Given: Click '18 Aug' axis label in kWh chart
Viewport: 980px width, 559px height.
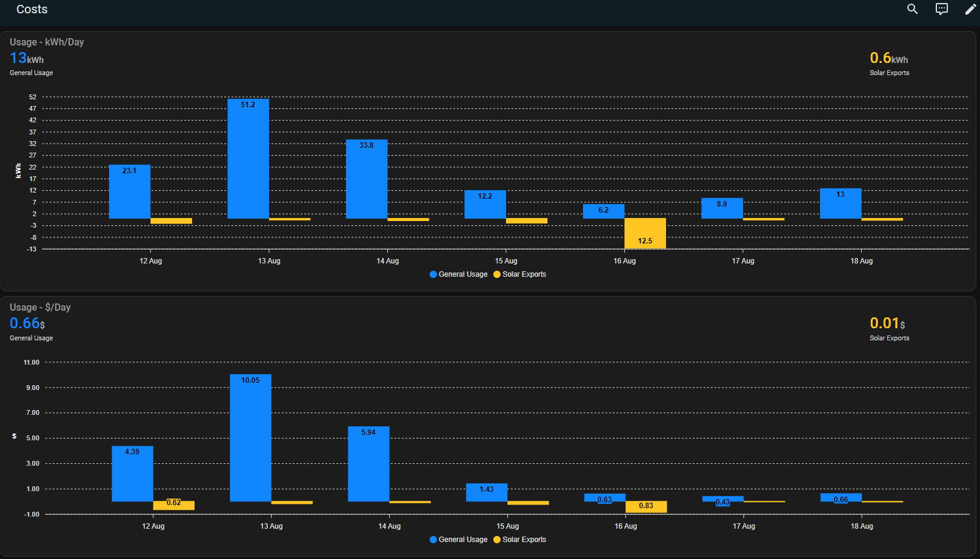Looking at the screenshot, I should click(861, 261).
